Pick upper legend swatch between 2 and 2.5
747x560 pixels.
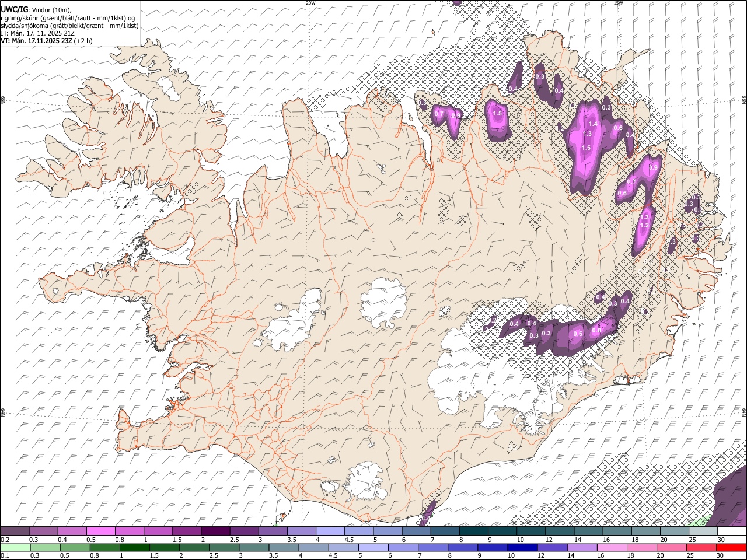pos(215,531)
